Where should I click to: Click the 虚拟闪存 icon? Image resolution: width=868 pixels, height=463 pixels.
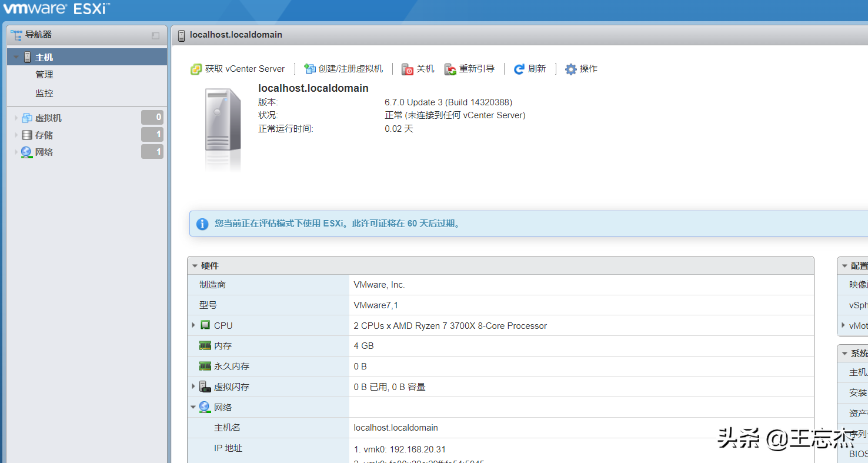pyautogui.click(x=205, y=387)
